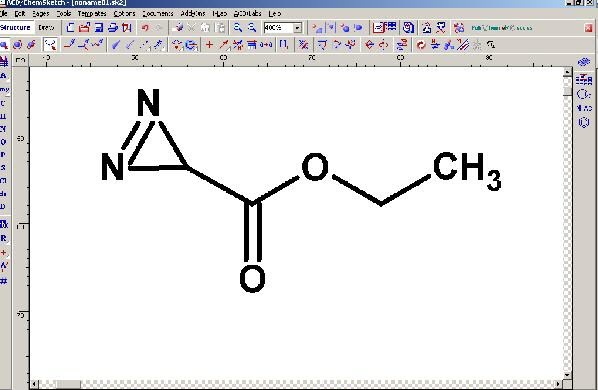Open the Edit menu
Screen dimensions: 598x390
click(x=20, y=14)
